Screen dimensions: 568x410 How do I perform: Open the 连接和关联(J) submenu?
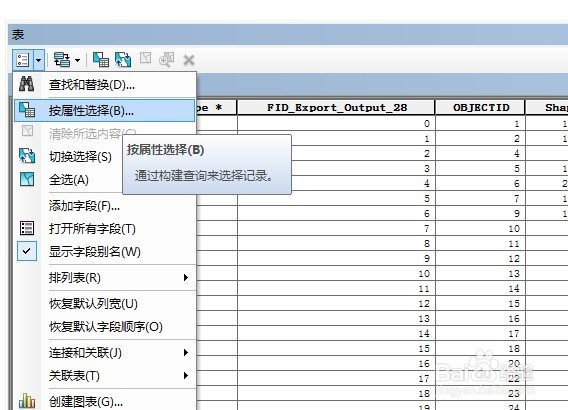pyautogui.click(x=105, y=353)
